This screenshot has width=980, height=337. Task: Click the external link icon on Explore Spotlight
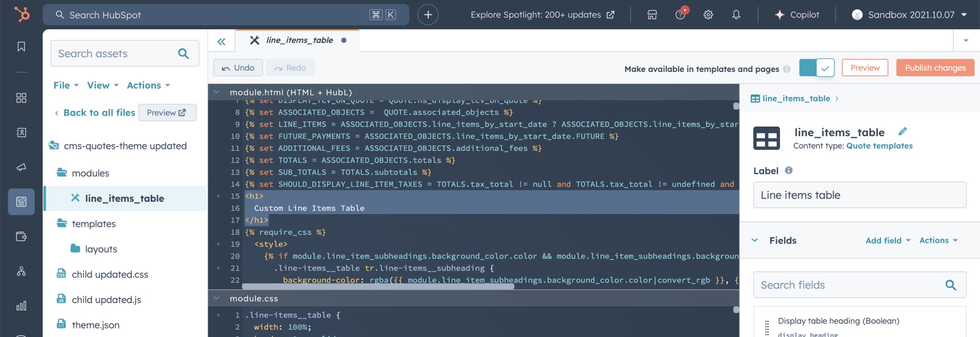pos(610,15)
